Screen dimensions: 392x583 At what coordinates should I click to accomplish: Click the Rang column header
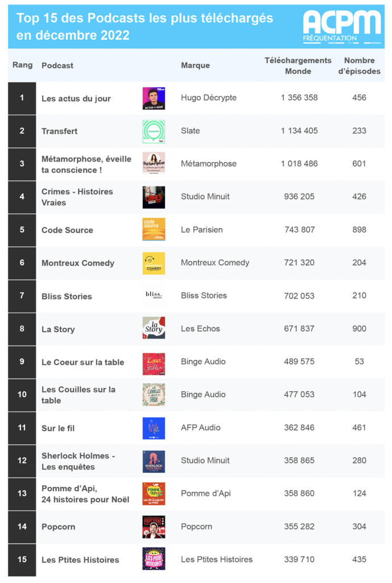23,65
